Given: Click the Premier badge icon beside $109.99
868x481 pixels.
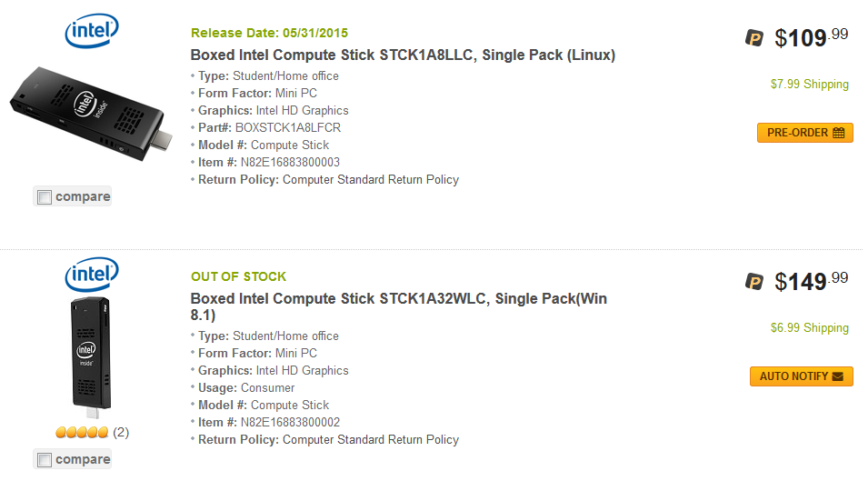Looking at the screenshot, I should (754, 38).
